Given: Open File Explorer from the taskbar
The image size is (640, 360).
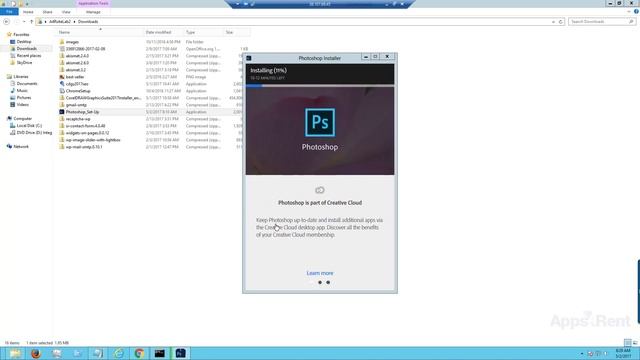Looking at the screenshot, I should [x=15, y=353].
